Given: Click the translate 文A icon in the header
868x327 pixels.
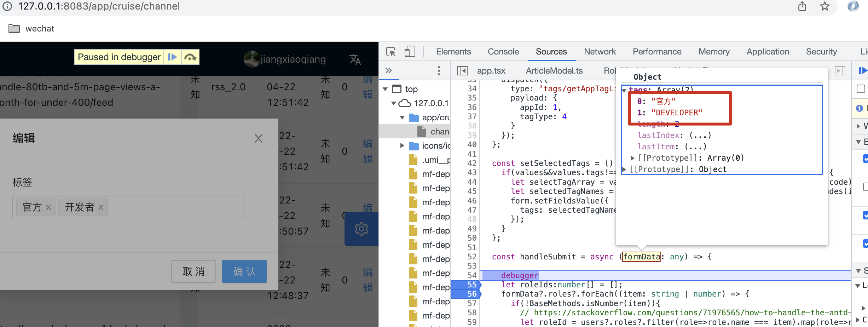Looking at the screenshot, I should coord(355,59).
